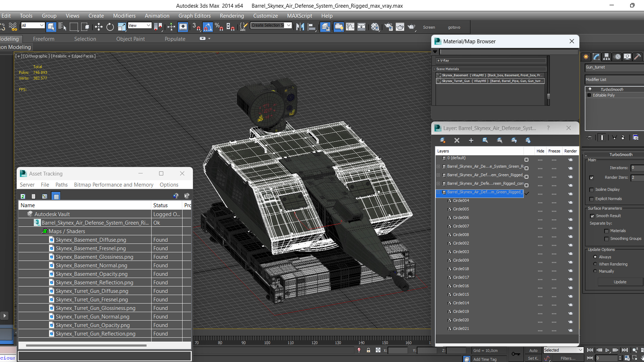Open Paths menu in Asset Tracking
This screenshot has width=644, height=362.
tap(61, 185)
